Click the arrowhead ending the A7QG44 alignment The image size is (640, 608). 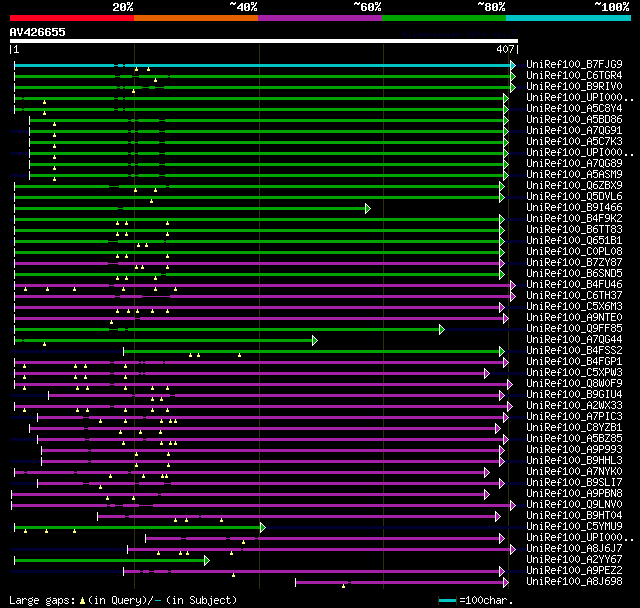coord(315,340)
